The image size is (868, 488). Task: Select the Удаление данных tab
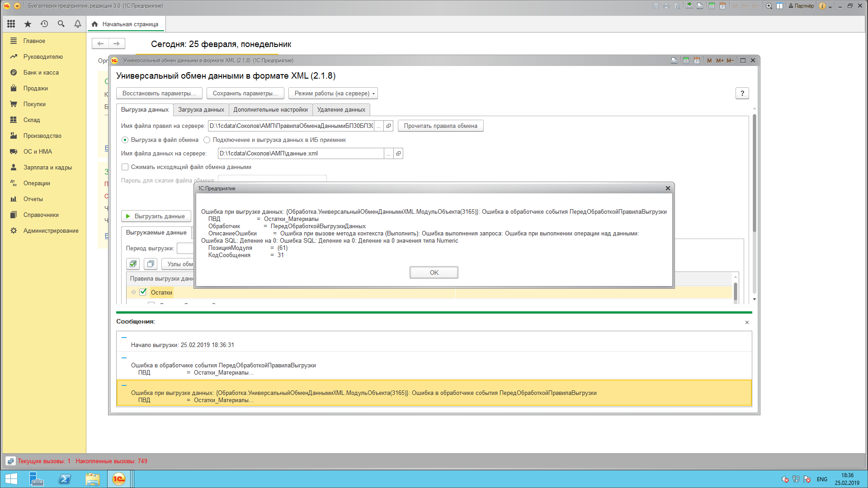pos(341,109)
